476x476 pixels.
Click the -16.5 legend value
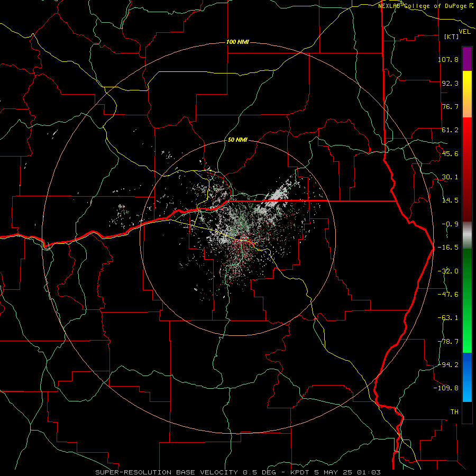point(448,248)
